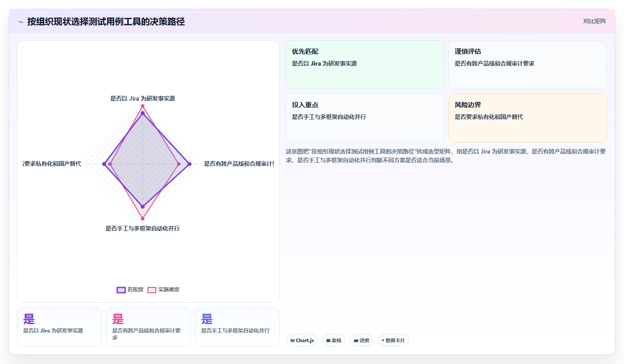Open the stat card 是否以 Jira 为研发事实源
Image resolution: width=624 pixels, height=364 pixels.
point(59,327)
